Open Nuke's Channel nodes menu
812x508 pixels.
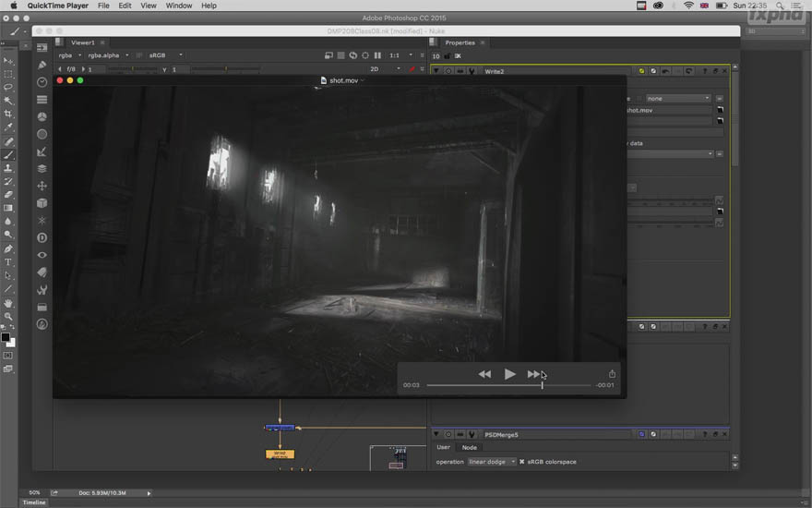click(42, 100)
